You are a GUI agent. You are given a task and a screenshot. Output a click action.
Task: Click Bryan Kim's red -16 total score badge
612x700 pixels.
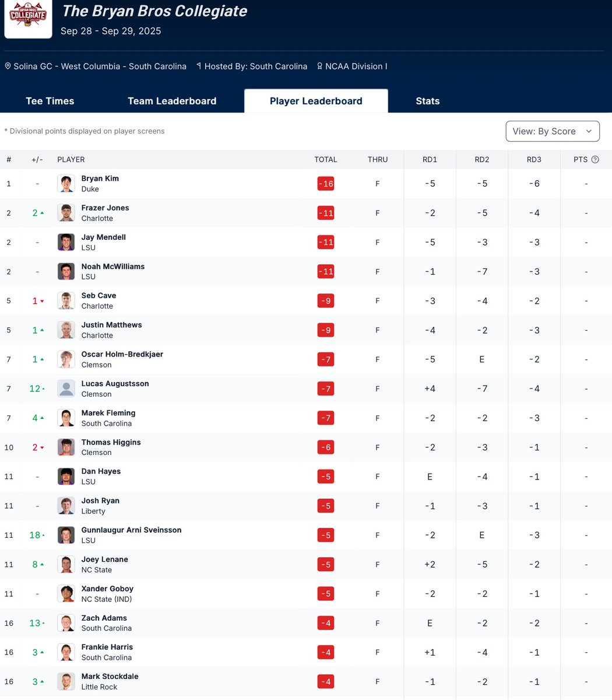click(x=325, y=183)
